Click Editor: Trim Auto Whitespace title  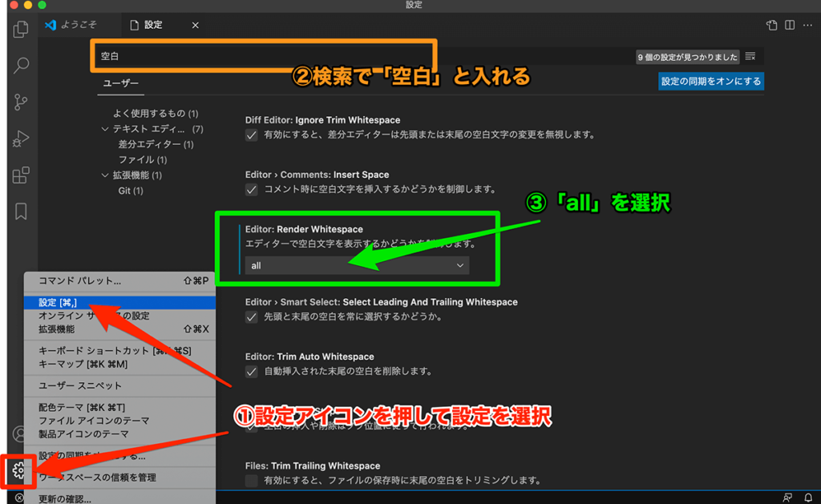pos(309,357)
